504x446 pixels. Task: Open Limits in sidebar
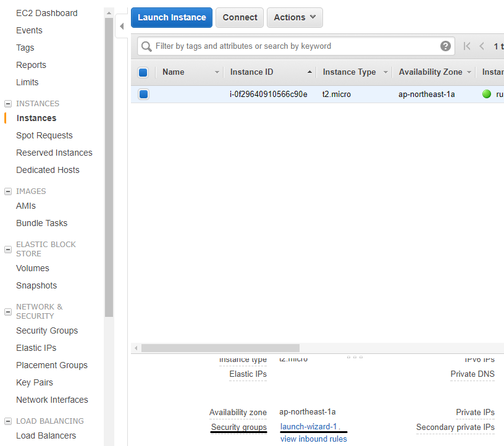click(27, 82)
